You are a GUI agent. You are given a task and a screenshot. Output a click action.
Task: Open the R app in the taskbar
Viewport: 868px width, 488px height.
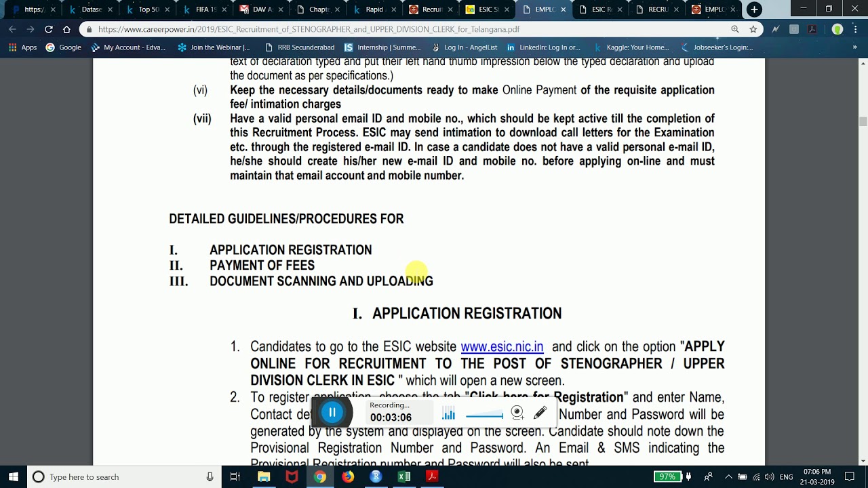376,476
